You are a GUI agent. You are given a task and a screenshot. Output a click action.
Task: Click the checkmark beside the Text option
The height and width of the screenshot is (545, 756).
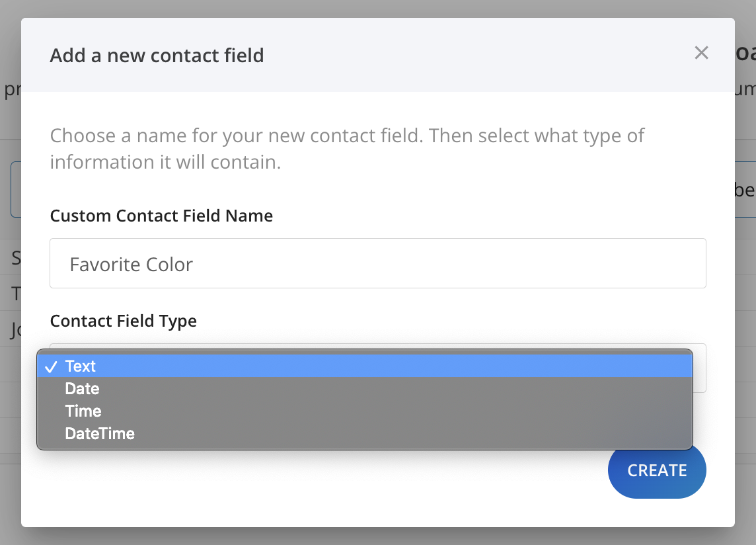(52, 366)
